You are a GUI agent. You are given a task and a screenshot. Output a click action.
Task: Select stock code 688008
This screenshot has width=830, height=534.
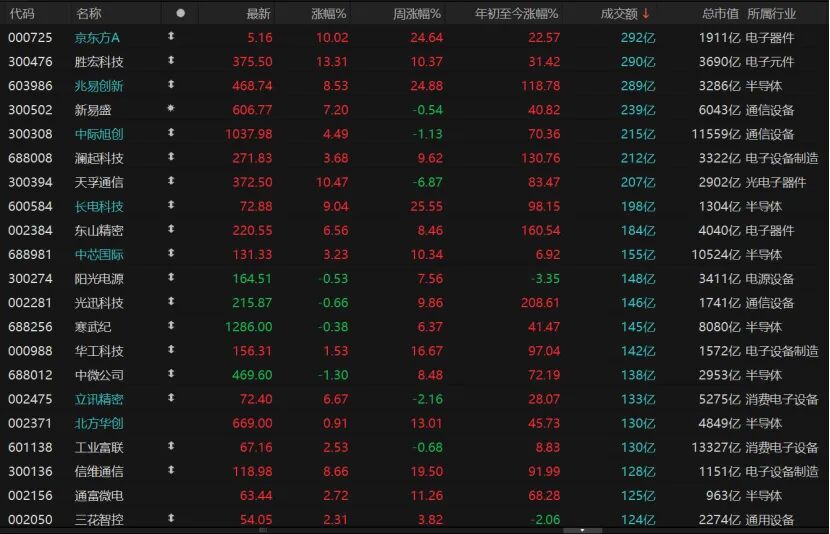pyautogui.click(x=30, y=158)
